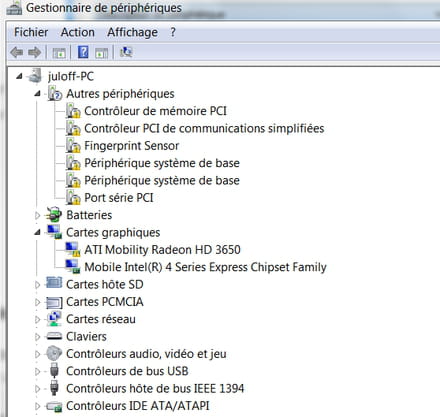The image size is (440, 417).
Task: Expand the Cartes hôte SD node
Action: click(x=37, y=285)
